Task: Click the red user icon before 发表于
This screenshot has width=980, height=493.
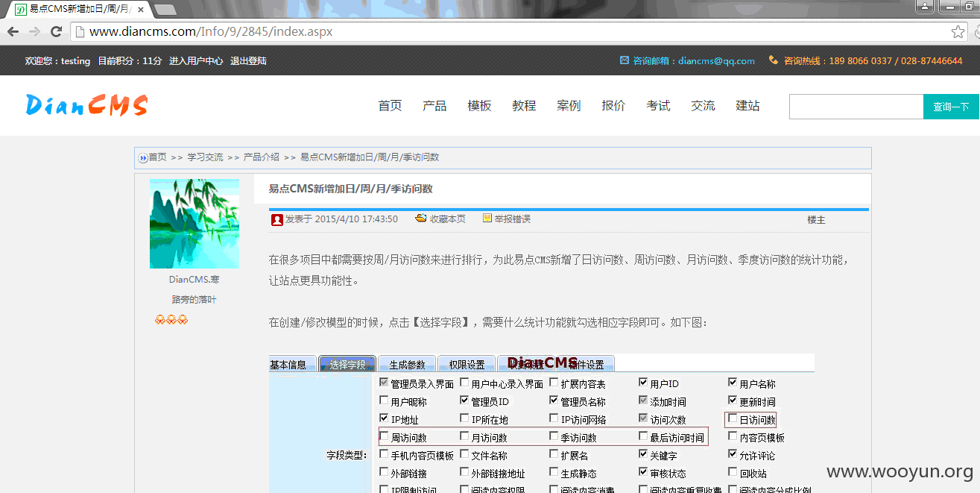Action: (x=277, y=219)
